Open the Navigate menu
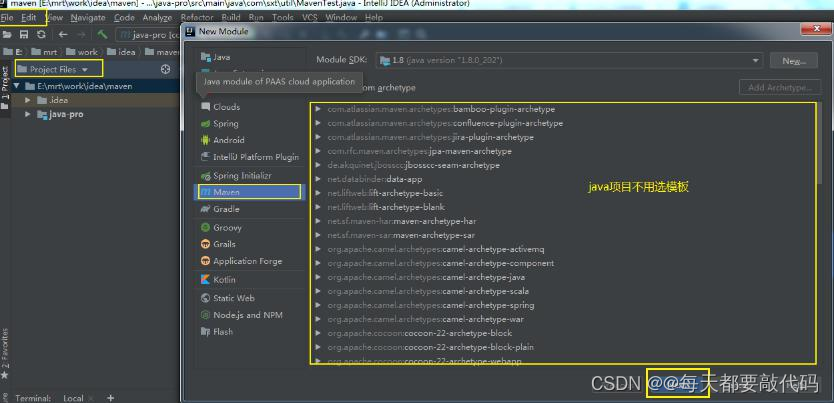Screen dimensions: 834x403 point(88,18)
